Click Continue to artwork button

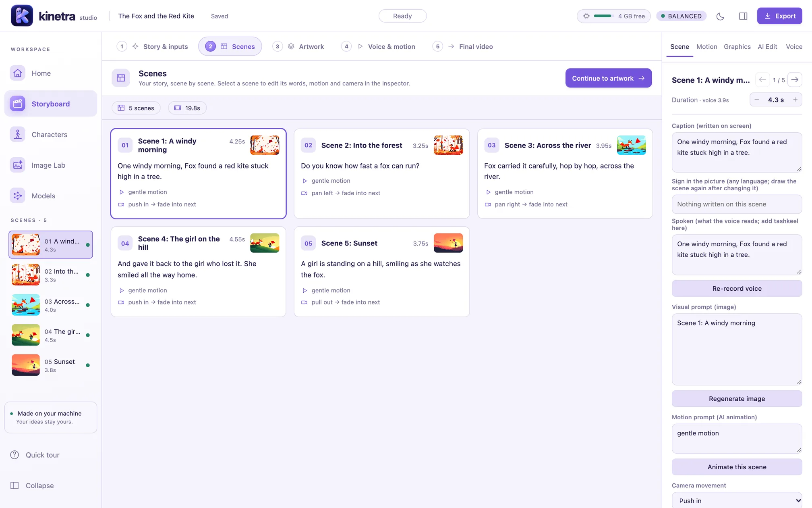608,78
